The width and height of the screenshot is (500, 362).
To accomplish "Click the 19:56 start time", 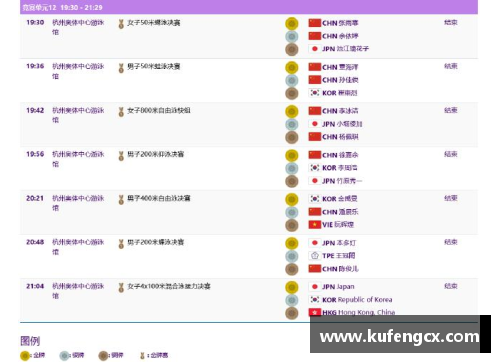I will click(x=35, y=154).
